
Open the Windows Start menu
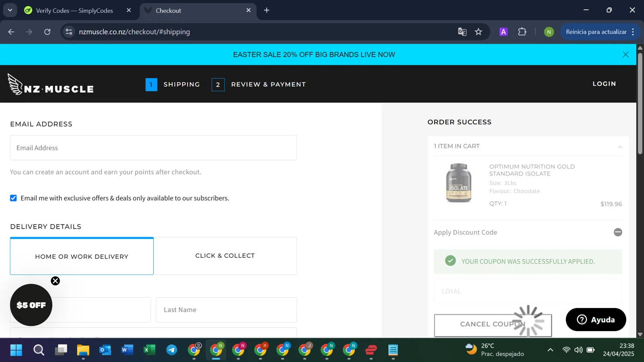16,350
